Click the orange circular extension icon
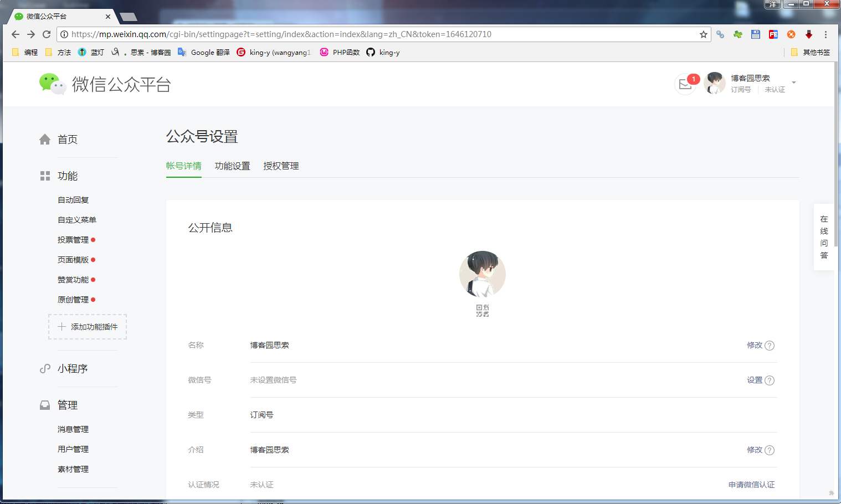 [791, 34]
